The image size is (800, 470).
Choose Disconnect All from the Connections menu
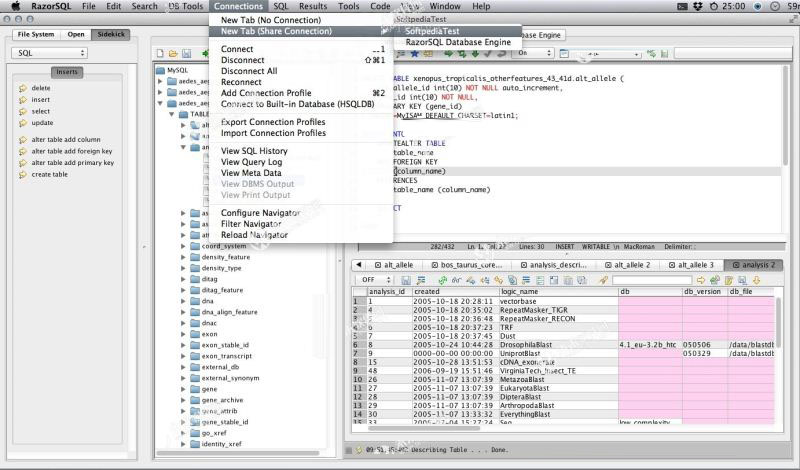click(301, 71)
